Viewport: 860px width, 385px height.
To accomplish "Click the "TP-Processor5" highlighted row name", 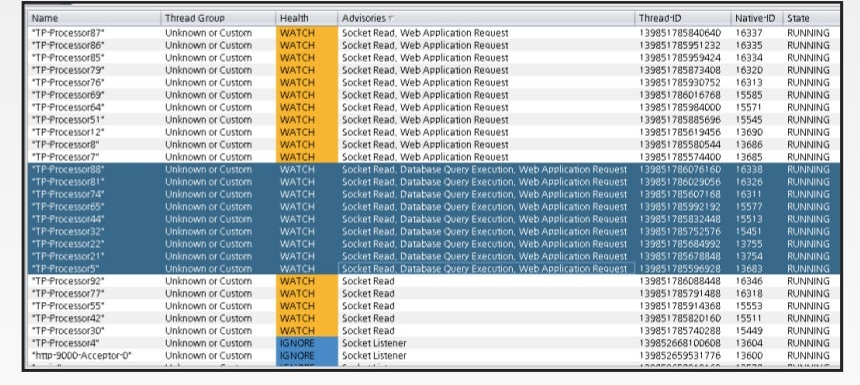I will [x=66, y=269].
